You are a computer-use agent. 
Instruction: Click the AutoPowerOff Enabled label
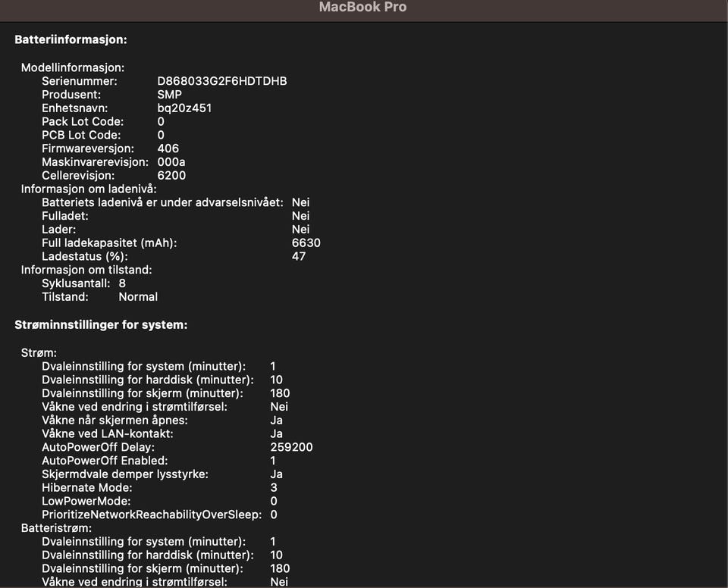[105, 461]
